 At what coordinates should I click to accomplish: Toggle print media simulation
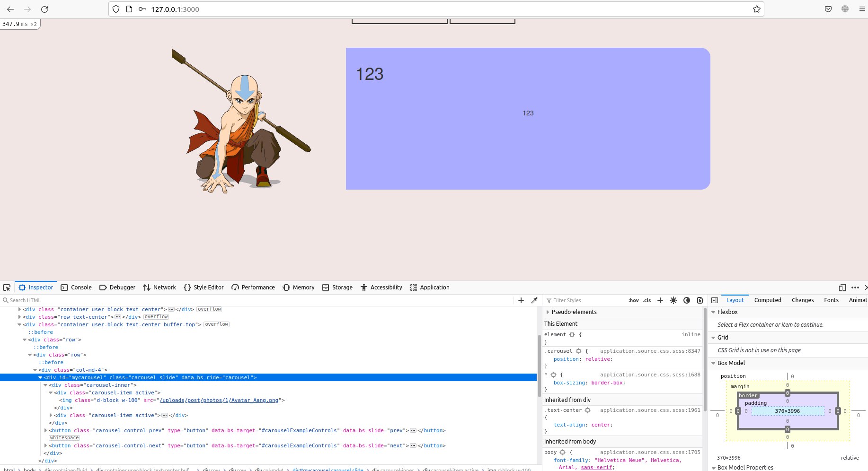pyautogui.click(x=700, y=300)
